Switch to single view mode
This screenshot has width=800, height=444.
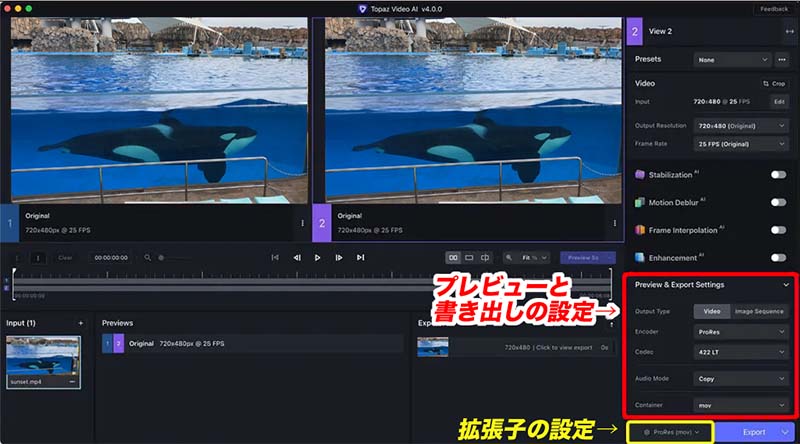[x=469, y=258]
